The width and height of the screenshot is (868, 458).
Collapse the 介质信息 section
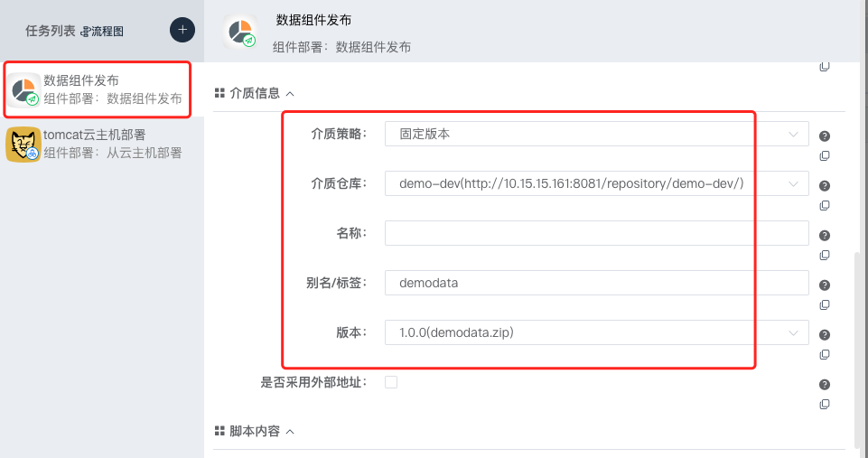click(x=290, y=93)
